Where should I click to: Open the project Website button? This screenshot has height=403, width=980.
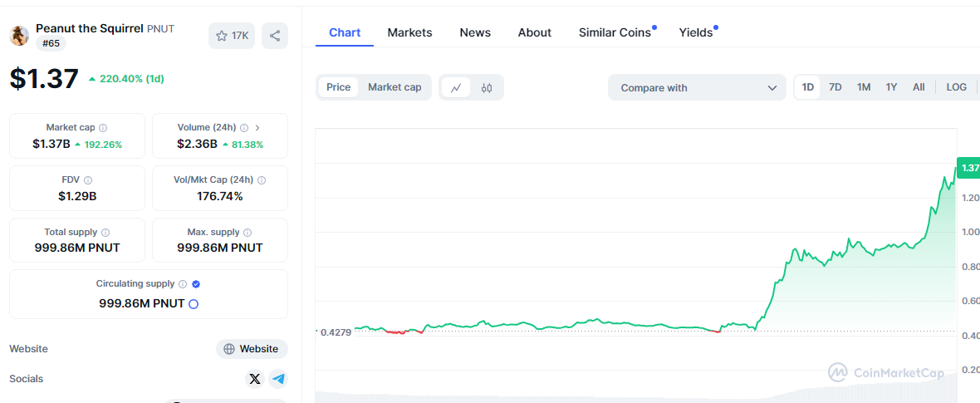click(x=252, y=348)
